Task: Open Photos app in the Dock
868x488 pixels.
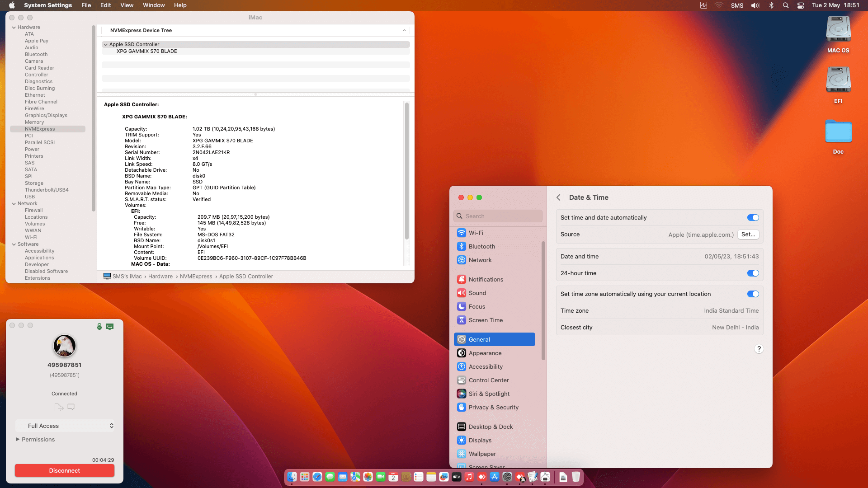Action: click(x=368, y=477)
